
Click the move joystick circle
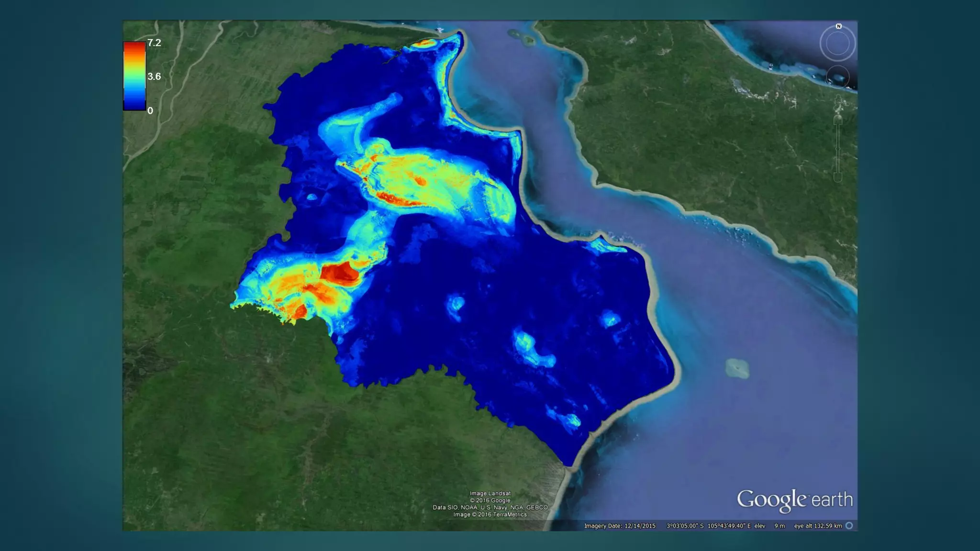(x=838, y=77)
